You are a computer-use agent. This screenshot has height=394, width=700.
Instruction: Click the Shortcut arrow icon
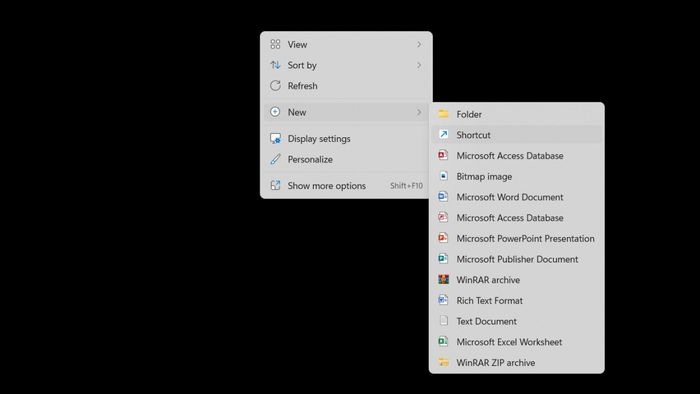(x=443, y=135)
